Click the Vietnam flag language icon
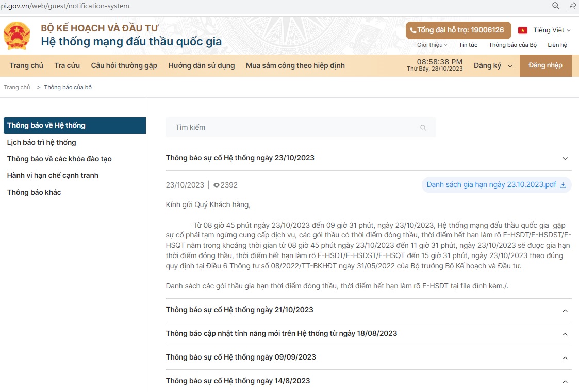This screenshot has width=579, height=392. (x=523, y=30)
